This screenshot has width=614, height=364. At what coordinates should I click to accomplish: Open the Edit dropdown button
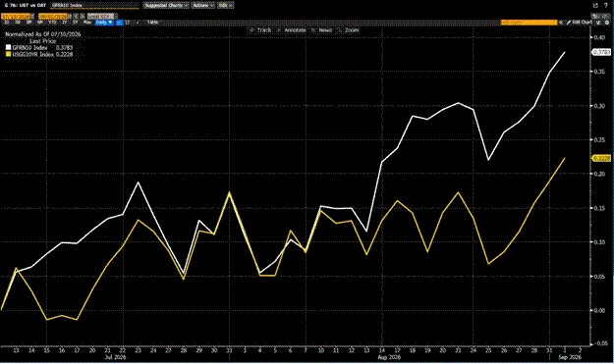(225, 6)
